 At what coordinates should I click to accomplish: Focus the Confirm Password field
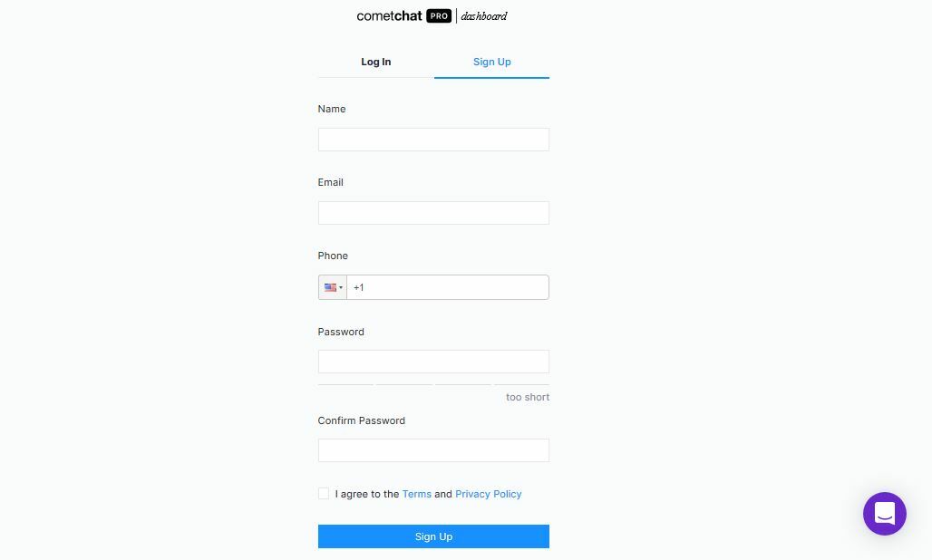click(x=433, y=450)
